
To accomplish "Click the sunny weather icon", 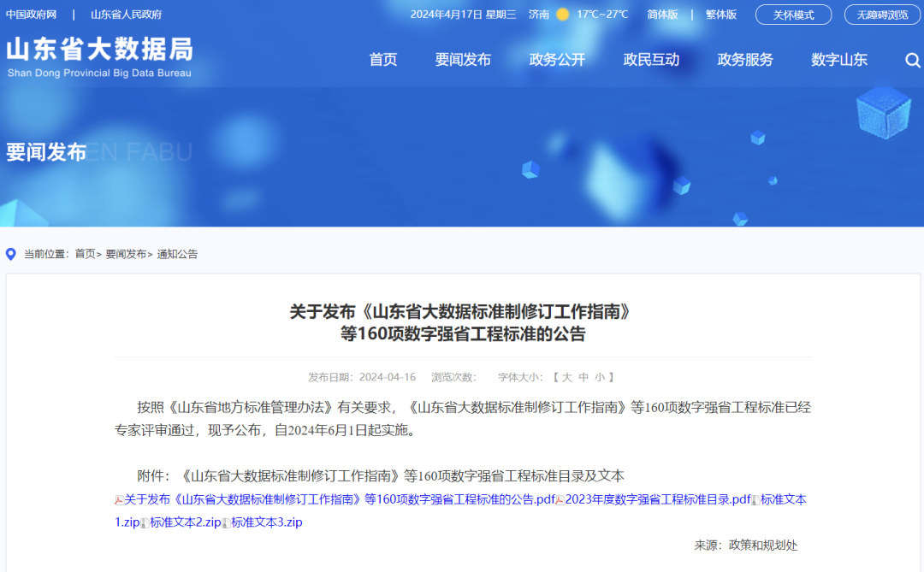I will [x=562, y=15].
